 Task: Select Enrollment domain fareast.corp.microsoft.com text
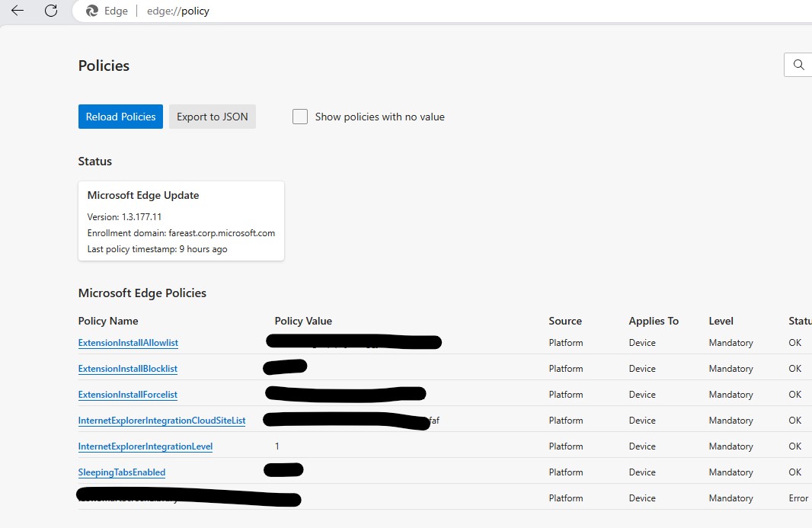(181, 232)
